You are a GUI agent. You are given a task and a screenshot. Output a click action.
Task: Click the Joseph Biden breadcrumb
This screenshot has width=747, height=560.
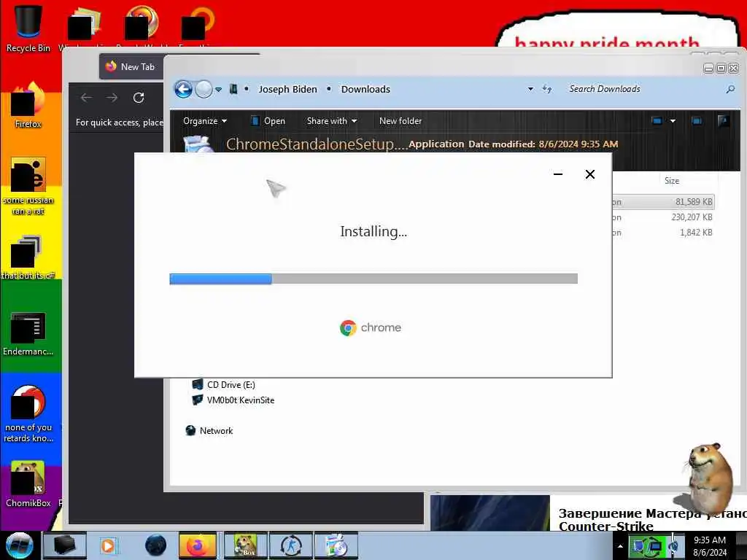click(x=287, y=89)
